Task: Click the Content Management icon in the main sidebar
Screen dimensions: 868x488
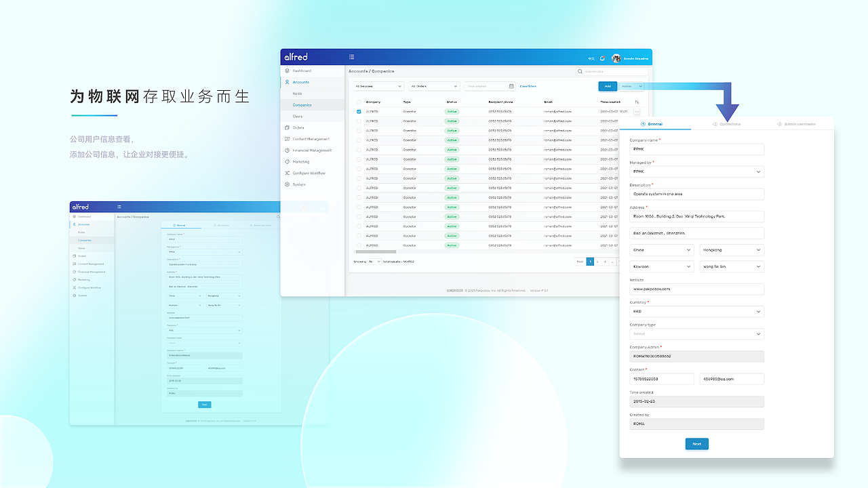Action: 288,139
